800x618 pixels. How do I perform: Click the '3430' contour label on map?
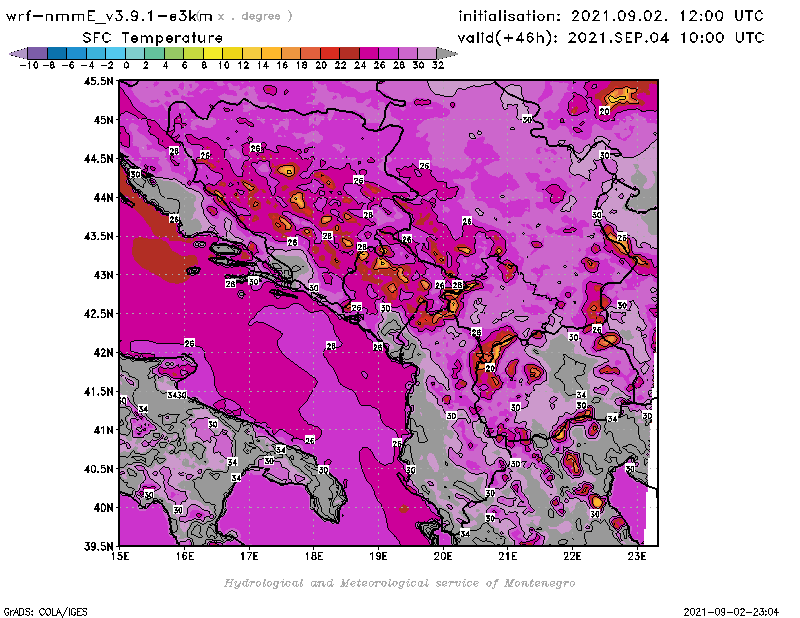(x=177, y=395)
